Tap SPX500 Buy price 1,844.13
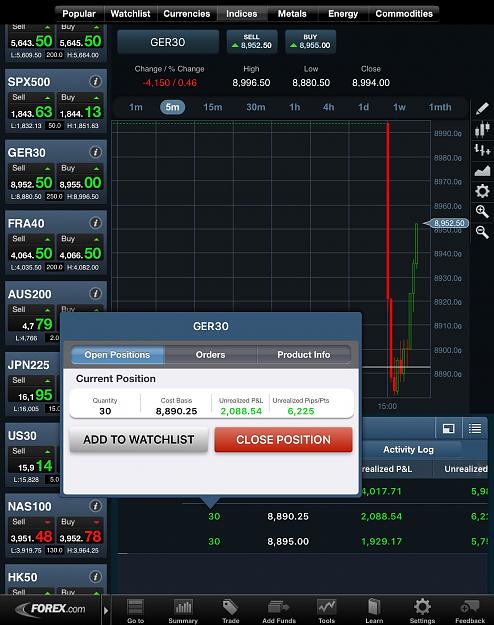Screen dimensions: 494x625 81,107
